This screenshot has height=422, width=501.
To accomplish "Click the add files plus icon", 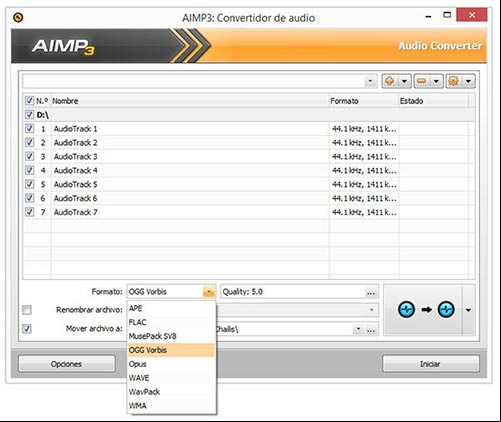I will 390,81.
